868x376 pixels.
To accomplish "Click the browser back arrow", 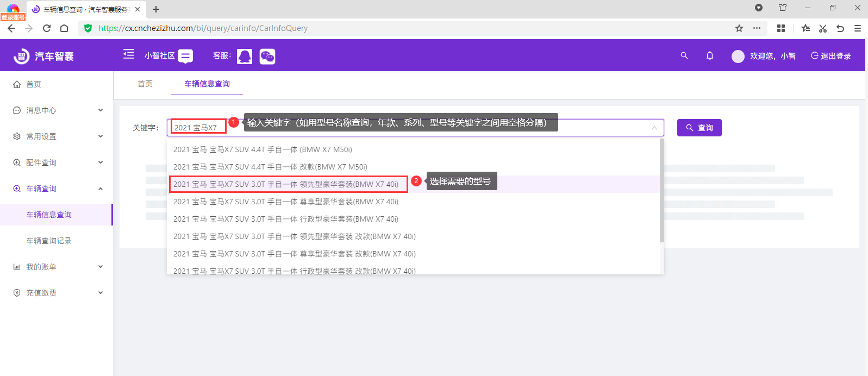I will pyautogui.click(x=11, y=28).
